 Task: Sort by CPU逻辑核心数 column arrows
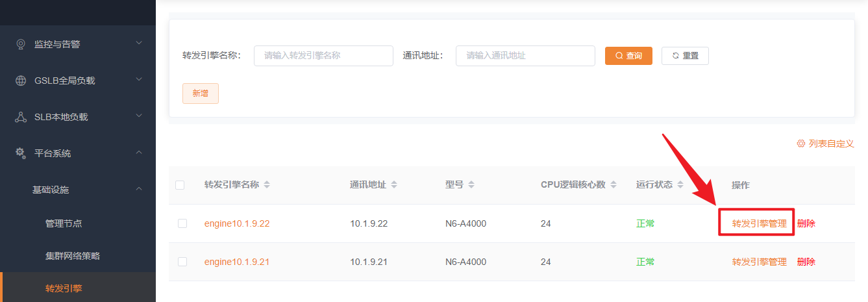614,185
